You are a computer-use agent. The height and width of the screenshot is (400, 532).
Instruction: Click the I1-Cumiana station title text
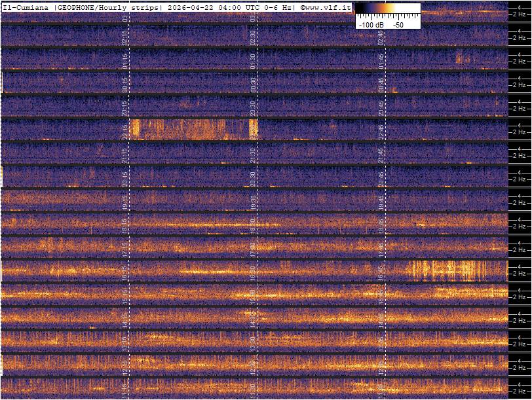click(x=26, y=7)
